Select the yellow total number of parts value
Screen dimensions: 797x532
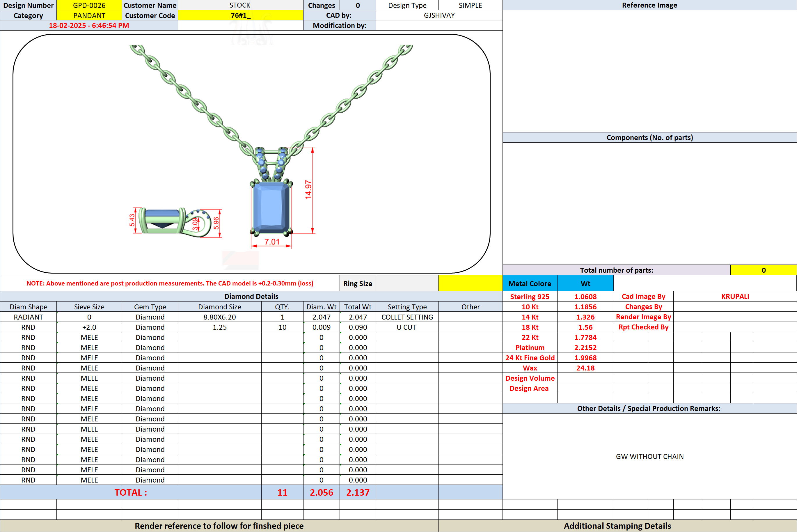click(764, 270)
